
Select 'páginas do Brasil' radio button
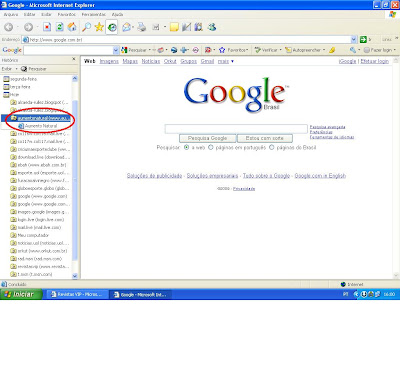tap(272, 147)
